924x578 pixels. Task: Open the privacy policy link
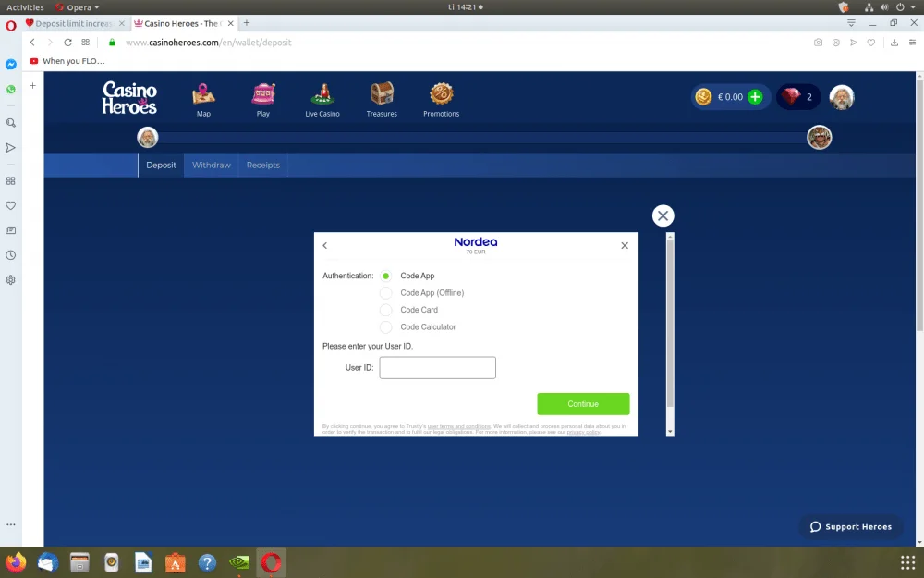click(x=583, y=432)
